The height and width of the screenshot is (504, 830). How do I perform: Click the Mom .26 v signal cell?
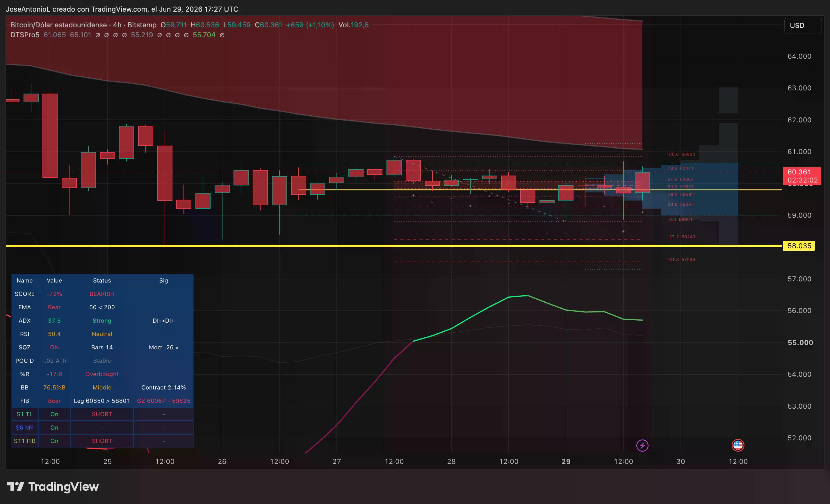pyautogui.click(x=164, y=347)
